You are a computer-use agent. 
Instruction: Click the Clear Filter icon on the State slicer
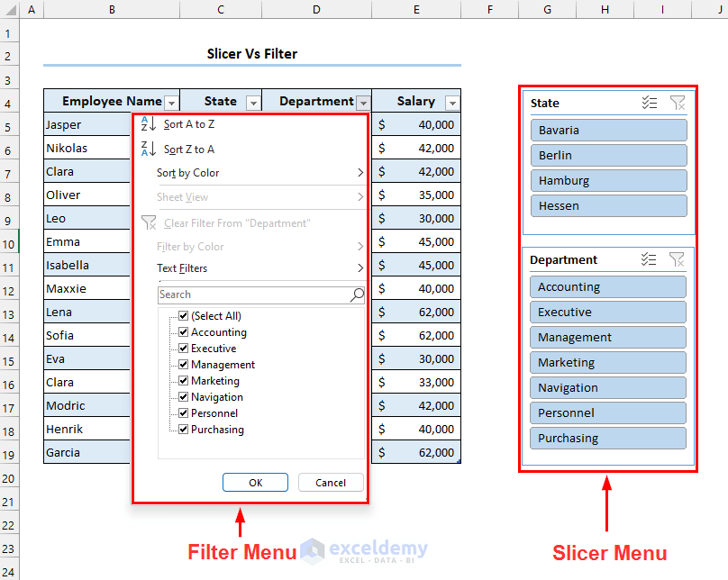pos(677,103)
